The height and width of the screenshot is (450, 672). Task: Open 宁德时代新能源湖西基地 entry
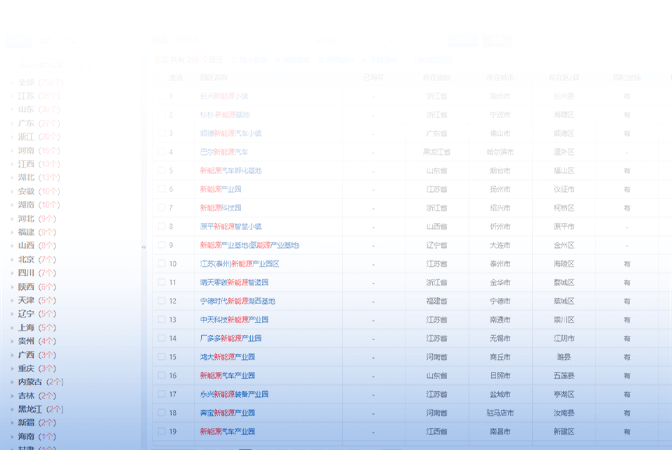coord(237,301)
